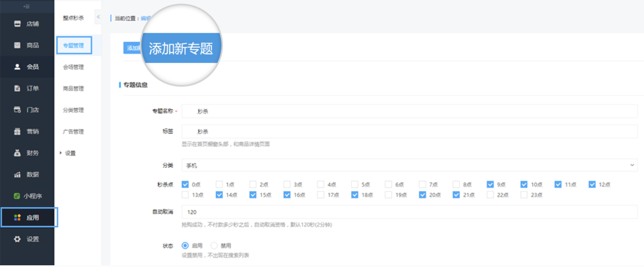Check the 22点 checkbox
The image size is (644, 267).
[x=490, y=195]
